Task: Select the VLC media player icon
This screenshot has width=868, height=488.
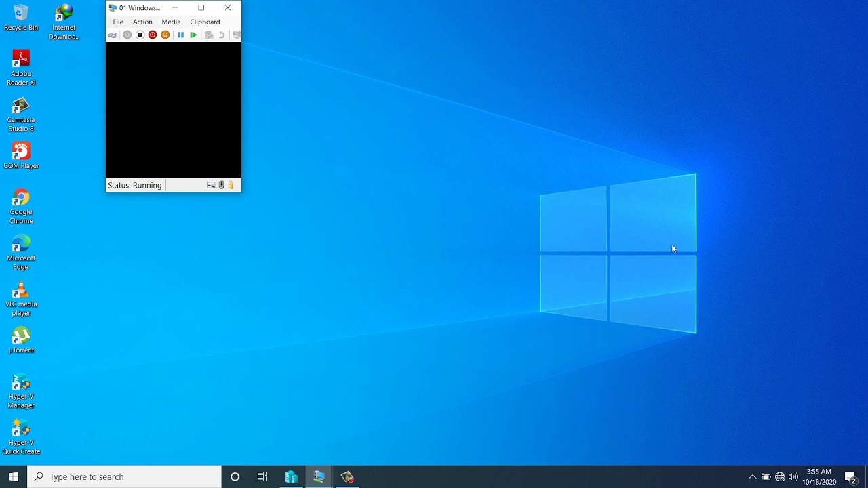Action: click(x=21, y=298)
